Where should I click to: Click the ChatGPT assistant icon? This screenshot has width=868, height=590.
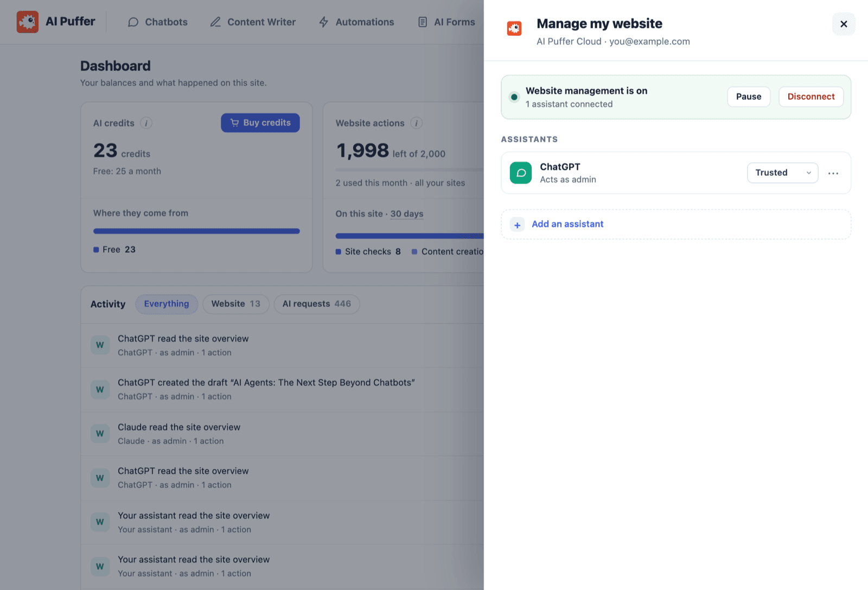click(x=521, y=173)
